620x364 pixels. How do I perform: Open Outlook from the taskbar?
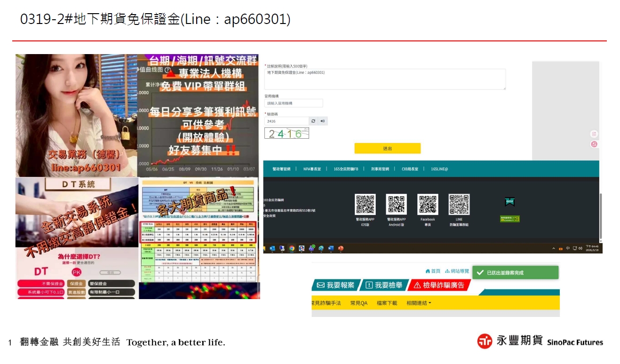(272, 248)
